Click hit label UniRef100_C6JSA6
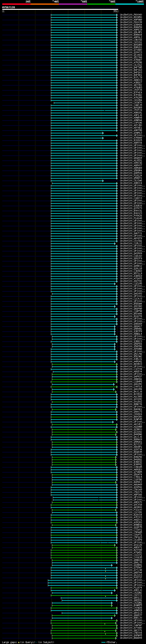 pyautogui.click(x=131, y=180)
